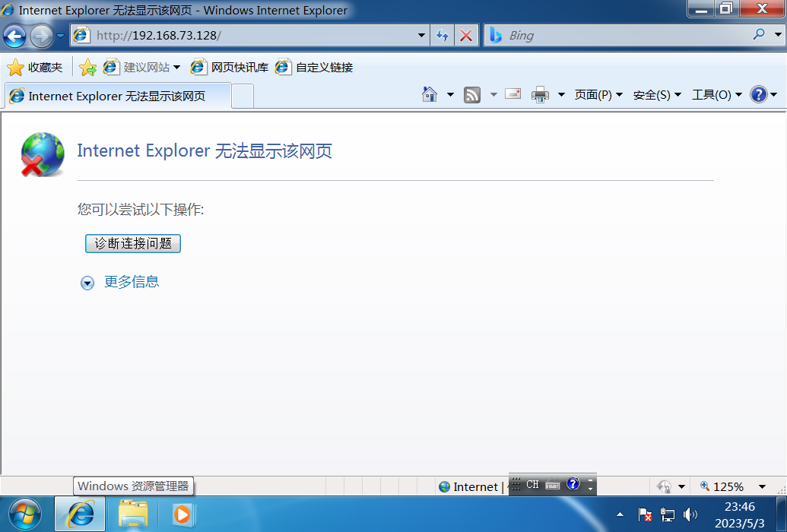
Task: Stop loading with the red X icon
Action: tap(466, 36)
